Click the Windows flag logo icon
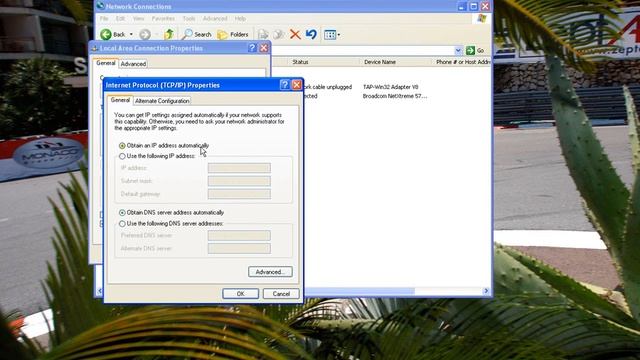The height and width of the screenshot is (360, 640). (x=482, y=19)
